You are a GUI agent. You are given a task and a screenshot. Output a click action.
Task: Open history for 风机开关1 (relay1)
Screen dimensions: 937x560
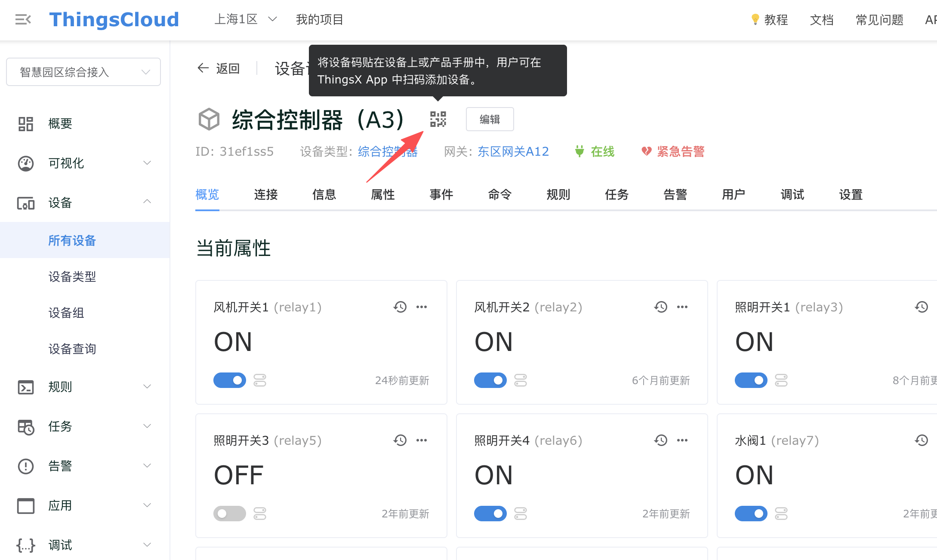pos(400,307)
